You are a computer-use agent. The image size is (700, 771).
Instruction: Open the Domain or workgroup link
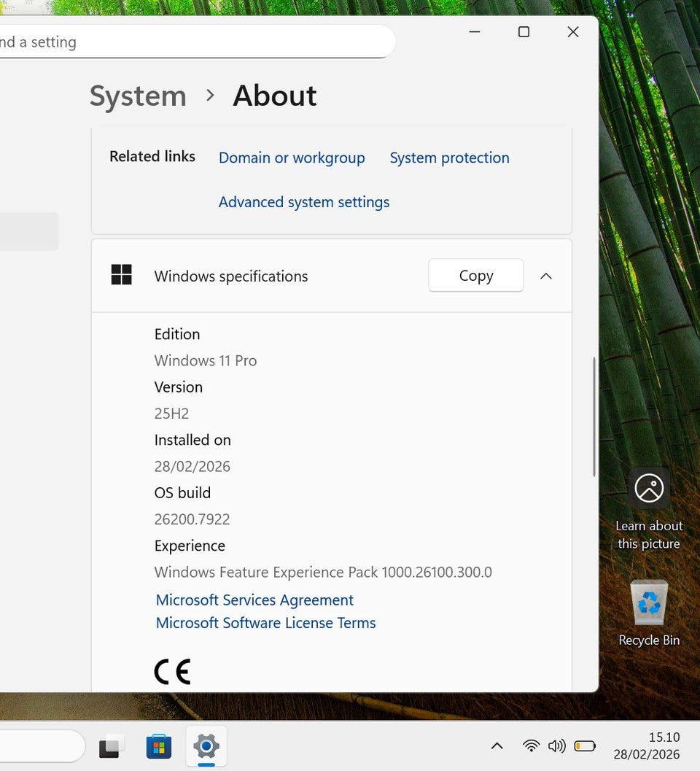[x=292, y=158]
